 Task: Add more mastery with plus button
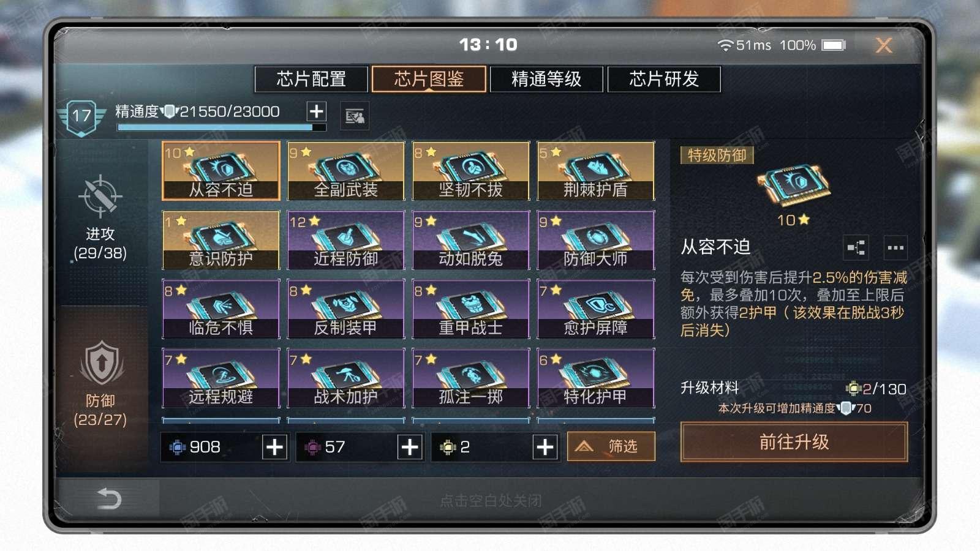click(x=316, y=111)
